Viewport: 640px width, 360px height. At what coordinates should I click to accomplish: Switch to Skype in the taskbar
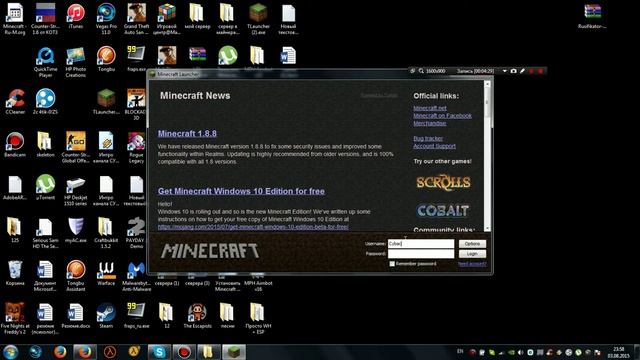[159, 352]
